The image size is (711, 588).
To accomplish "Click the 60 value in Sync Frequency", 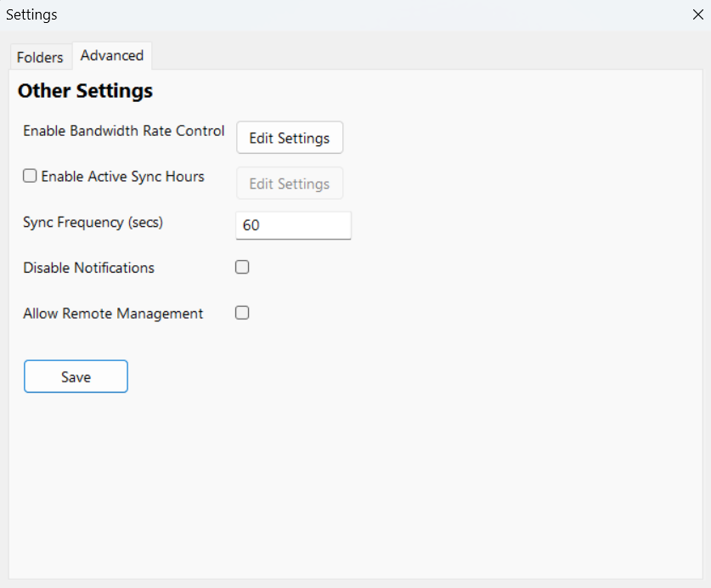I will (x=251, y=226).
